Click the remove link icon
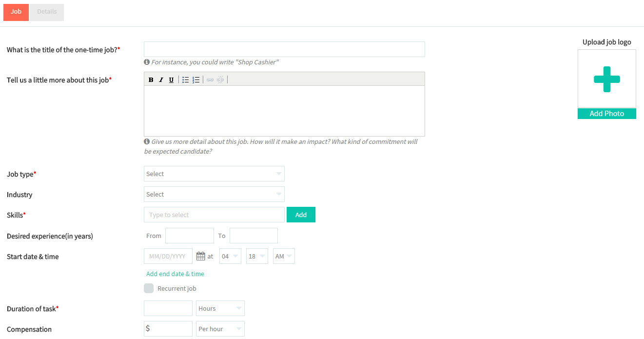Screen dimensions: 644x339 pyautogui.click(x=220, y=80)
